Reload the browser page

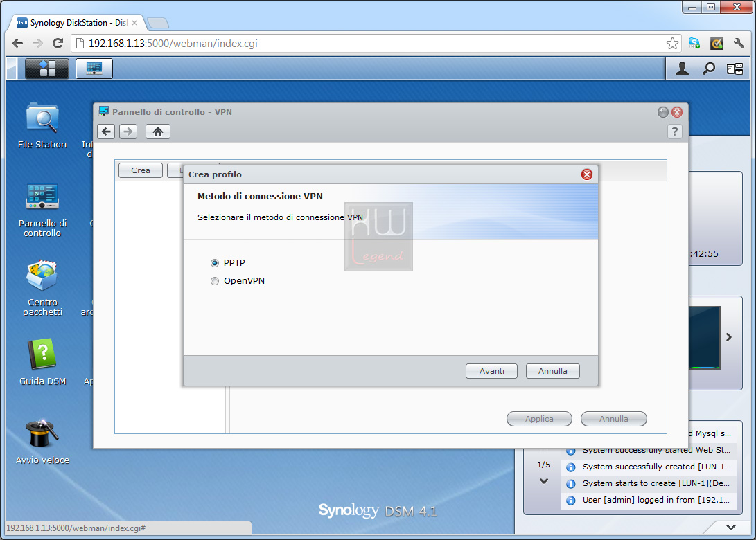tap(58, 44)
